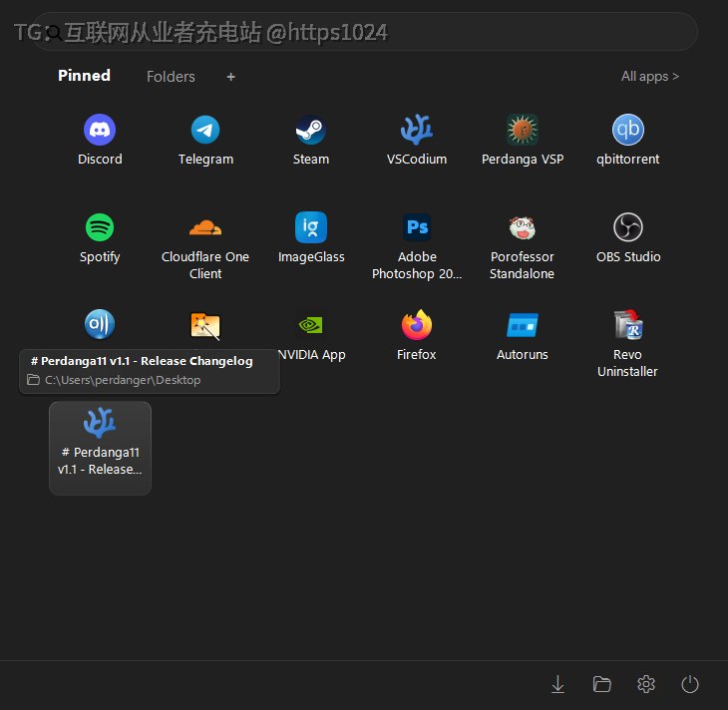The width and height of the screenshot is (728, 710).
Task: Switch to the Folders tab
Action: [x=171, y=77]
